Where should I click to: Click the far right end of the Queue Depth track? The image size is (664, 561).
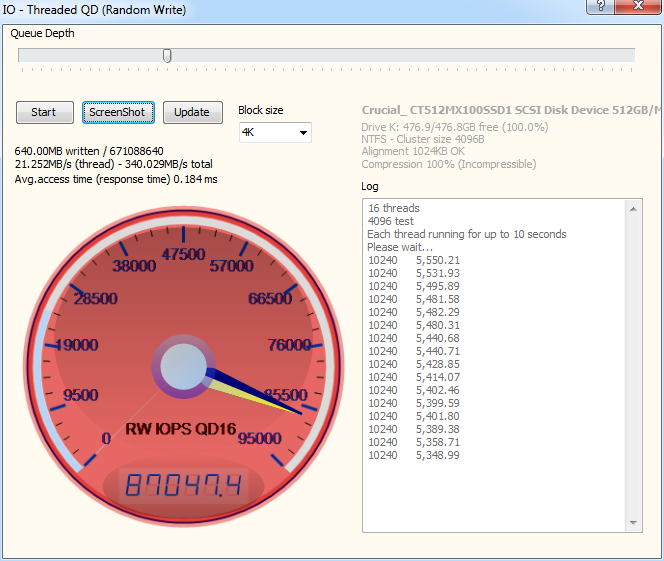click(632, 56)
